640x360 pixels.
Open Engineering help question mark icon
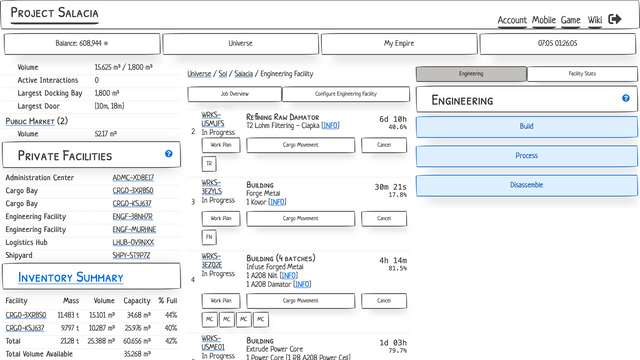pos(626,98)
